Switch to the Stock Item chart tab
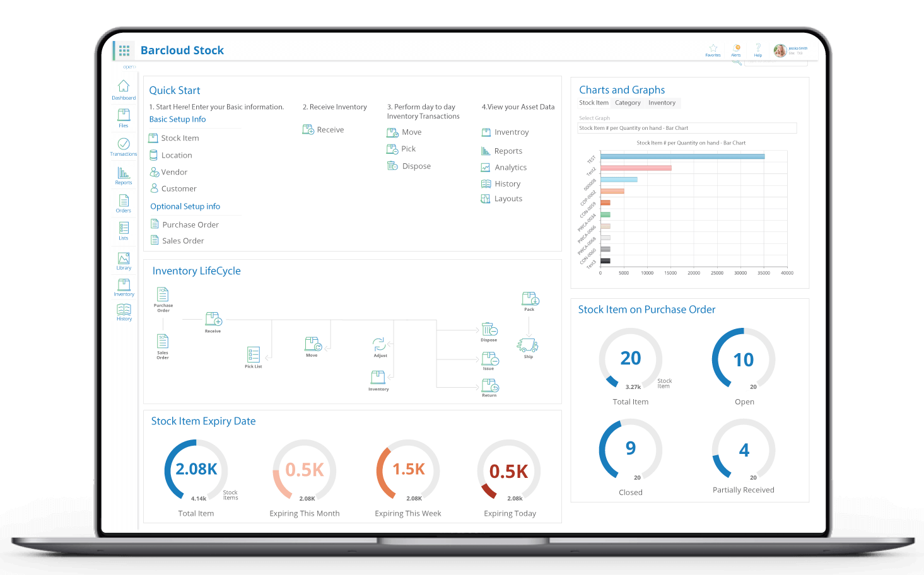 click(594, 103)
